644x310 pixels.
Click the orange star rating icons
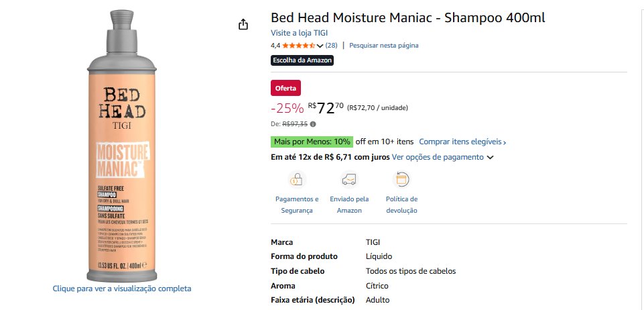click(298, 46)
